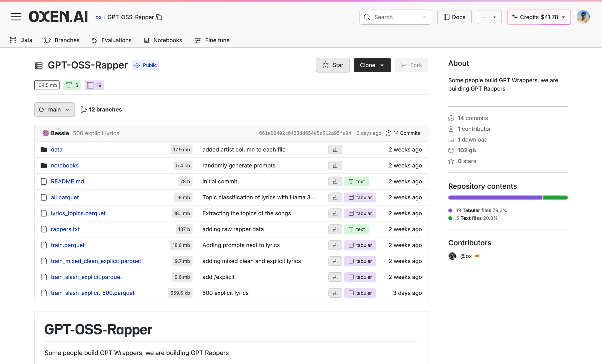Open the Credits $41.78 dropdown
This screenshot has width=602, height=364.
tap(539, 17)
